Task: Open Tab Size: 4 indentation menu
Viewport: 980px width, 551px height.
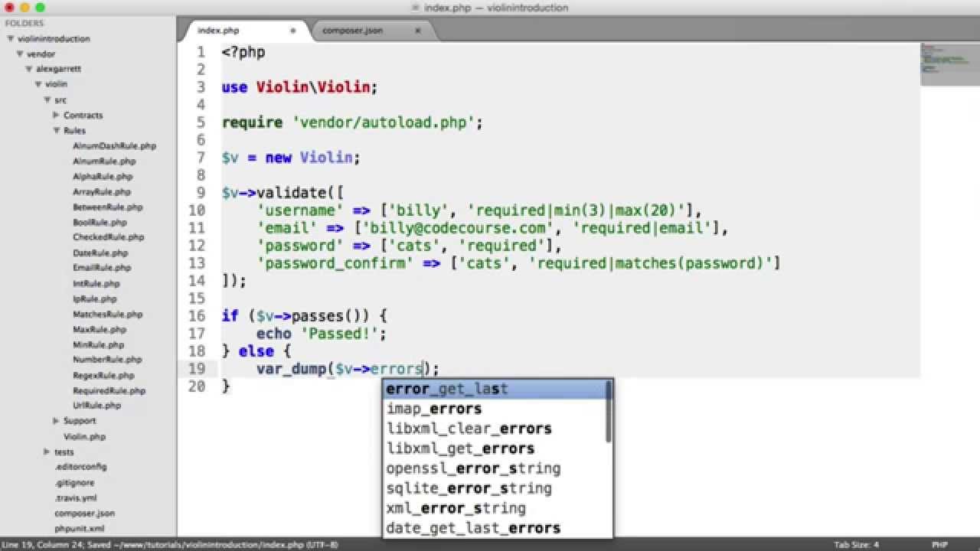Action: (x=857, y=545)
